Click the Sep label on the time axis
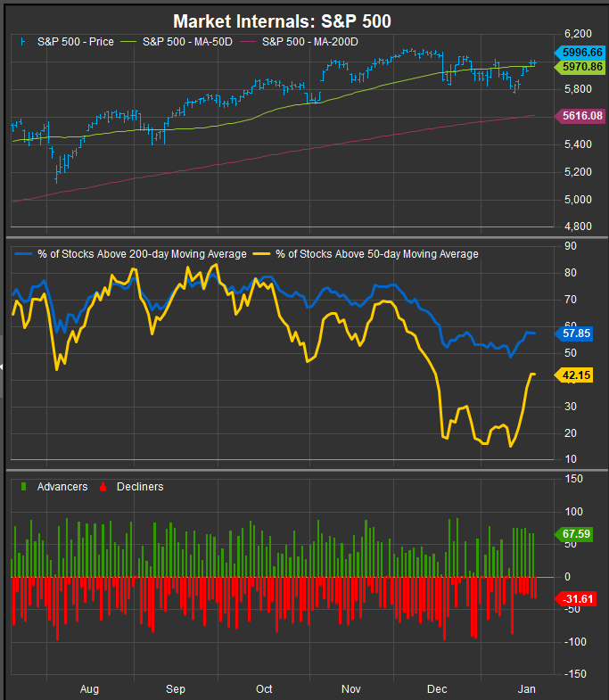Image resolution: width=609 pixels, height=700 pixels. pyautogui.click(x=176, y=688)
